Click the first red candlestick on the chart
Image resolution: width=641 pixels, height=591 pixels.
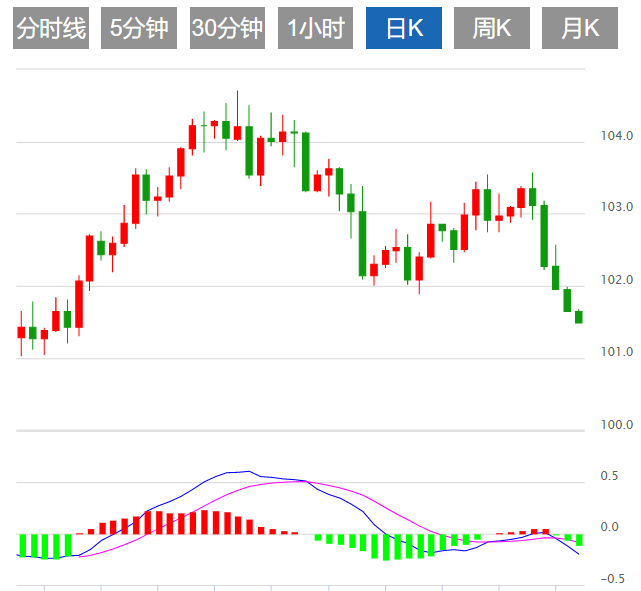pyautogui.click(x=21, y=333)
